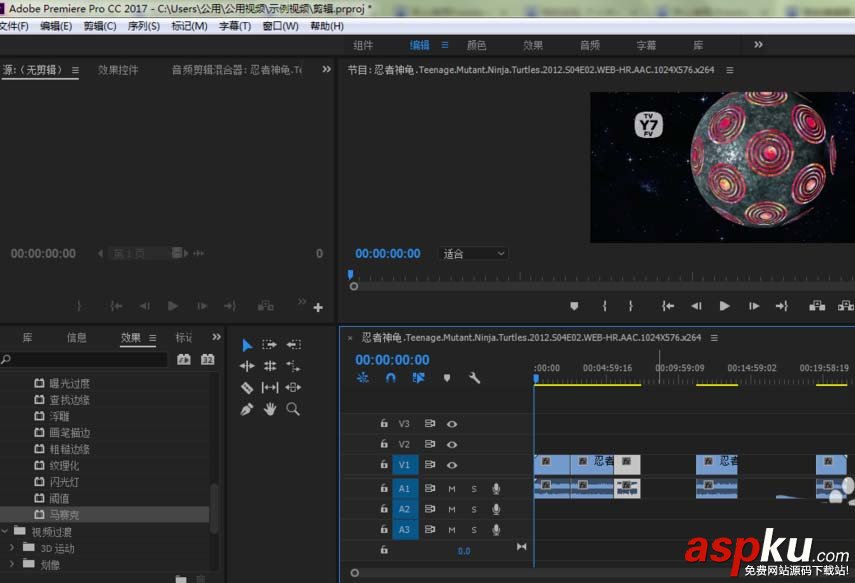Expand the 3D 运动 folder
Viewport: 855px width, 583px height.
13,547
